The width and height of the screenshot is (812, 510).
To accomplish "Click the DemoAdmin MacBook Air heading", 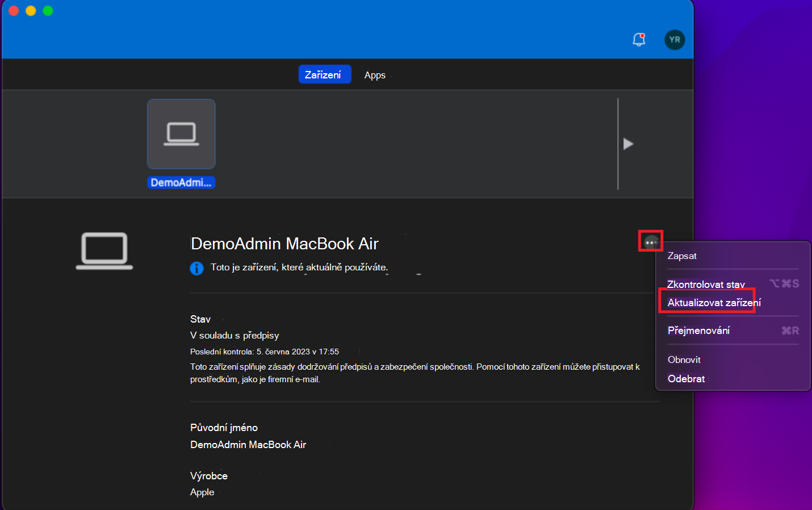I will point(284,244).
